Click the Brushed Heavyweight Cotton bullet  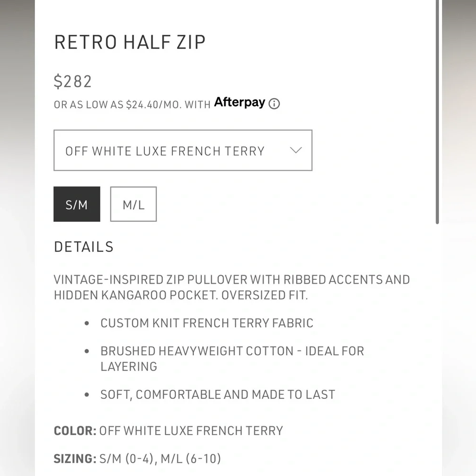pos(232,351)
